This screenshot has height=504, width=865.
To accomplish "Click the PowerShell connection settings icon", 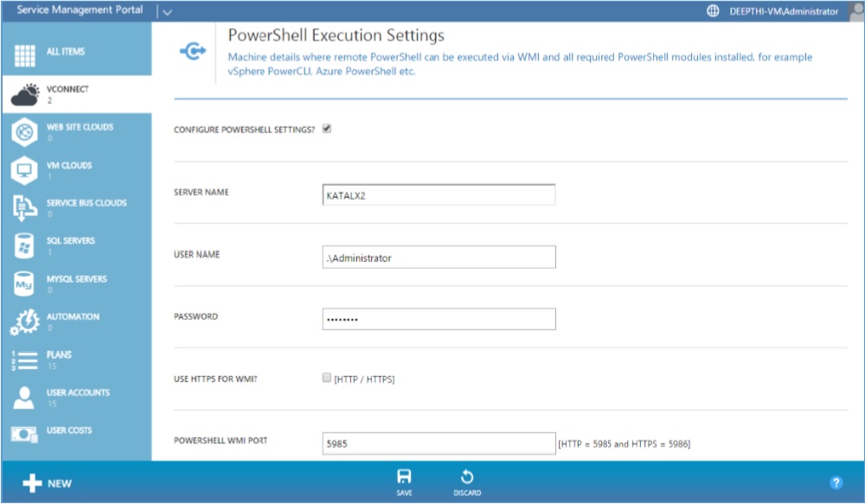I will click(193, 51).
